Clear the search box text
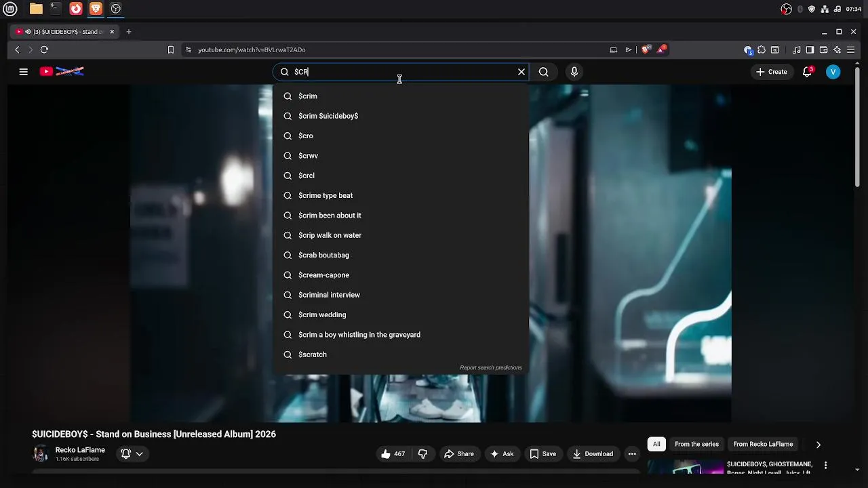This screenshot has width=868, height=488. click(x=521, y=72)
